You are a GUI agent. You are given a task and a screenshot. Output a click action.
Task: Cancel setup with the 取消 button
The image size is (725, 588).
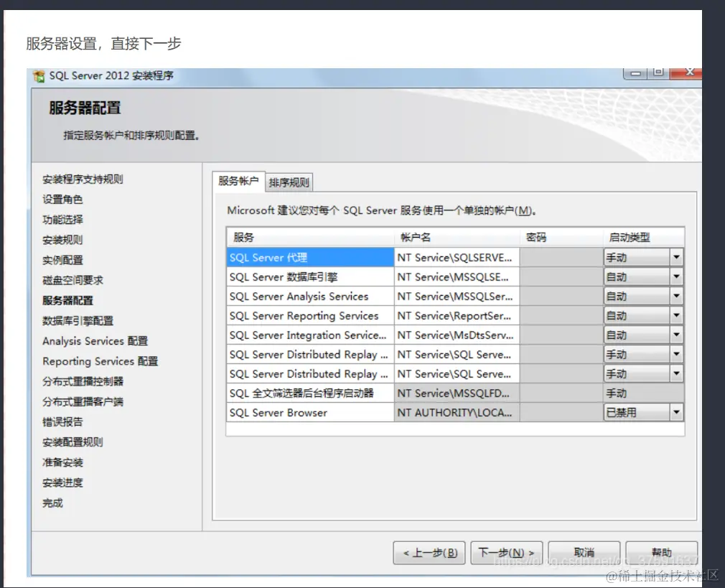coord(584,552)
